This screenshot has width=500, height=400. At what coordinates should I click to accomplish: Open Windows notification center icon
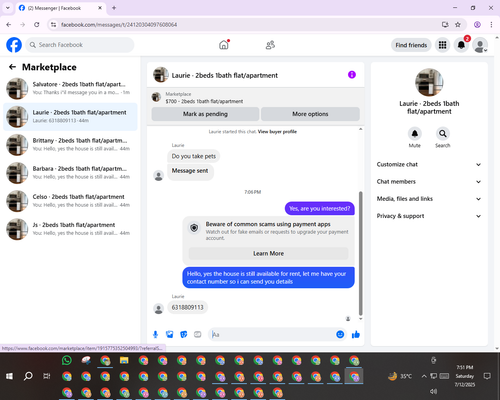(487, 376)
